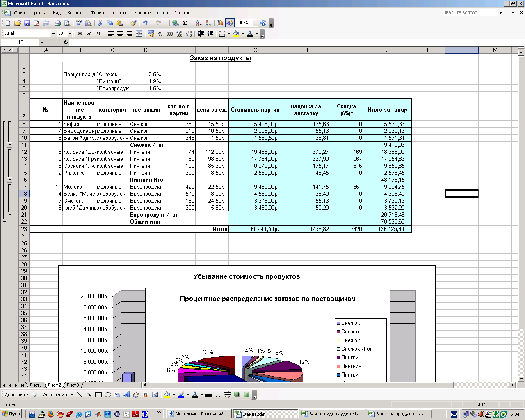525x420 pixels.
Task: Open the zoom 100% dropdown
Action: point(256,23)
